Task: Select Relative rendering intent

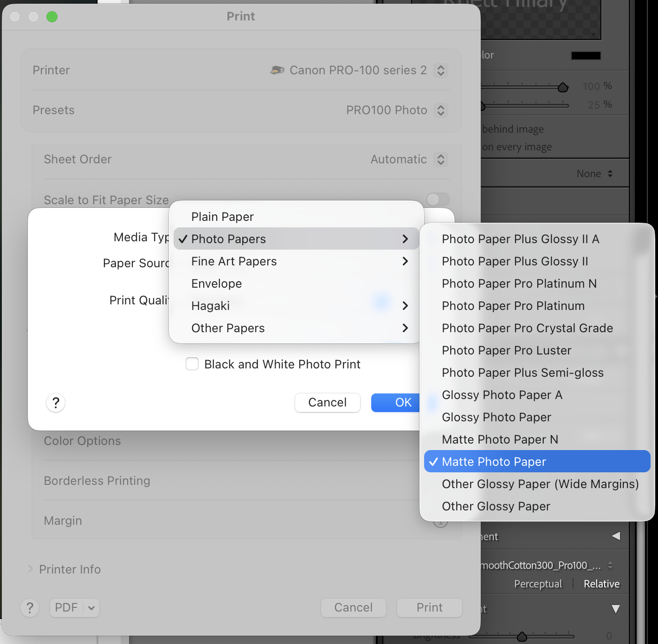Action: [x=601, y=584]
